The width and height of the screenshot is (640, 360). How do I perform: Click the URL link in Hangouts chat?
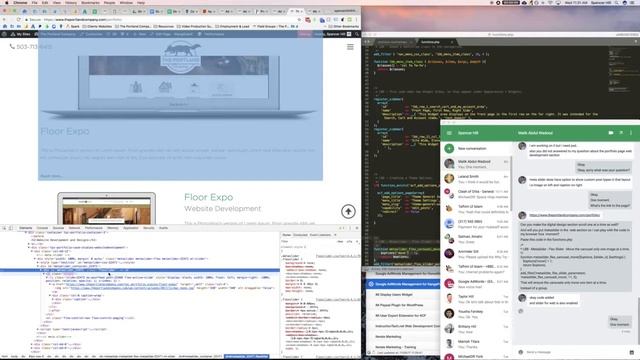pyautogui.click(x=564, y=215)
